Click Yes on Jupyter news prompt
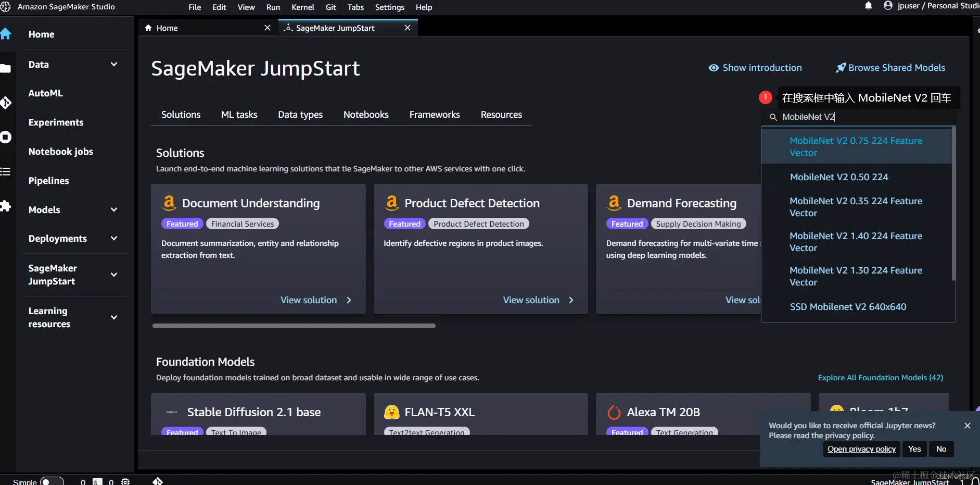The image size is (980, 485). 914,449
